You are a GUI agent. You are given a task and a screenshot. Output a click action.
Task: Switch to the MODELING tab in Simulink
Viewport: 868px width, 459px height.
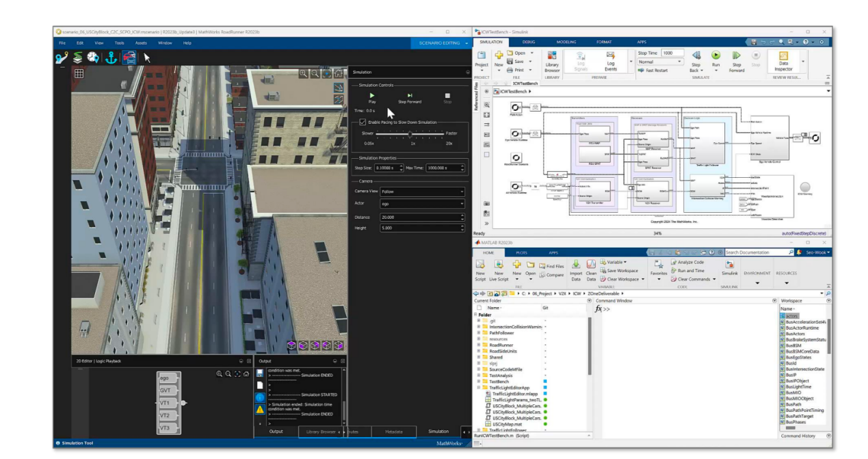coord(566,42)
